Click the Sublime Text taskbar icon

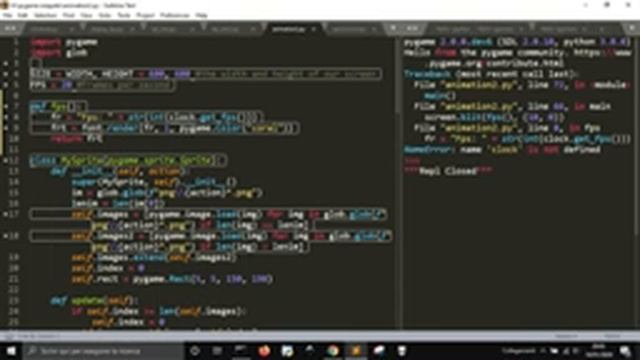click(x=356, y=351)
